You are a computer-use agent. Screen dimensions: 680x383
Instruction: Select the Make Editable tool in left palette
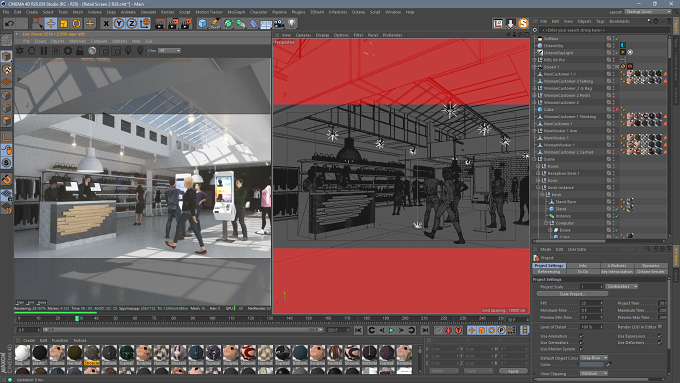click(7, 41)
